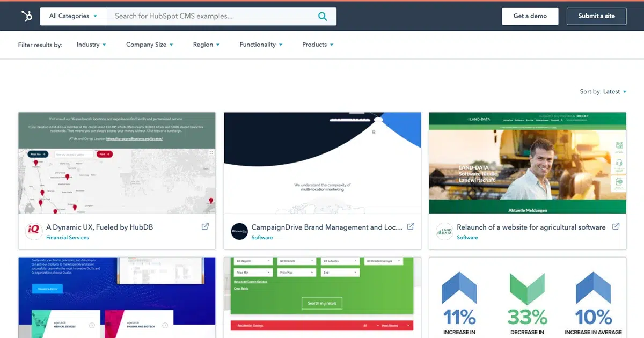Open external link icon for agricultural software card
This screenshot has width=644, height=338.
click(x=616, y=226)
